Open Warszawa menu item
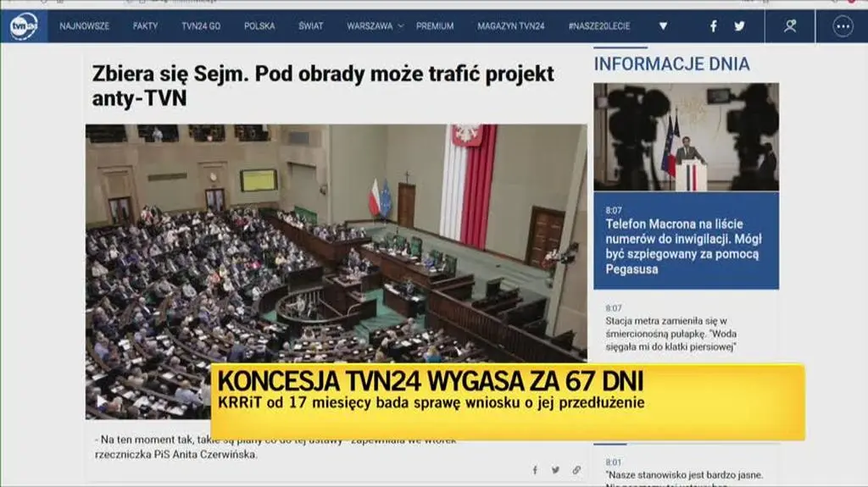This screenshot has height=487, width=868. coord(370,26)
